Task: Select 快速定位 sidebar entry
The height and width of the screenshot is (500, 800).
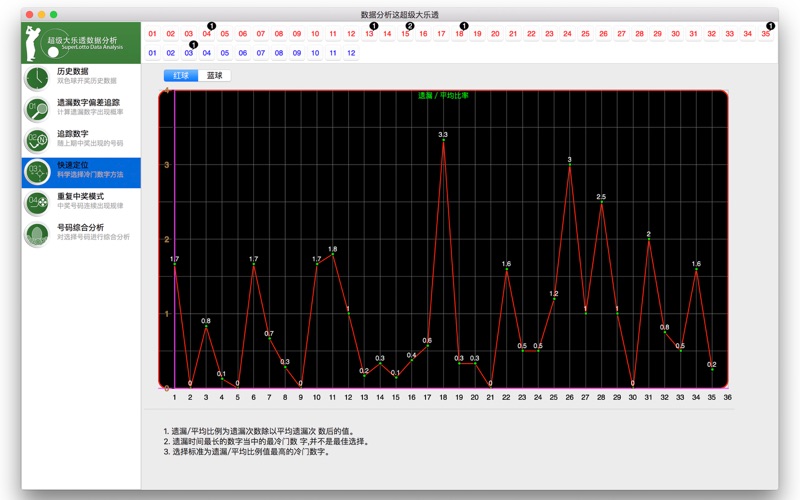Action: pyautogui.click(x=81, y=172)
